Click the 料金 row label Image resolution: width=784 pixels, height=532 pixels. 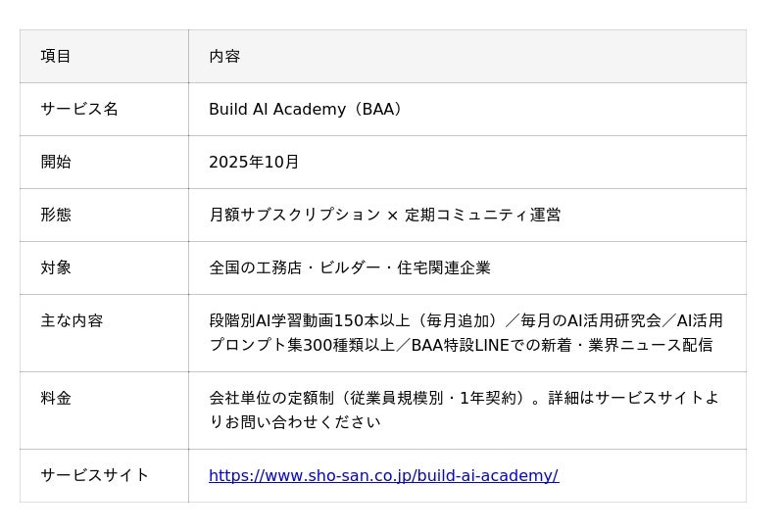(x=56, y=399)
